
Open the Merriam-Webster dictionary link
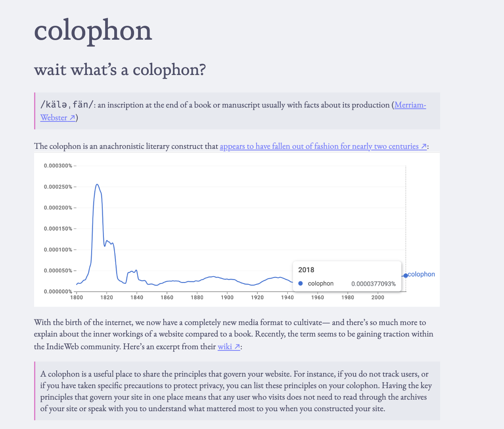410,105
